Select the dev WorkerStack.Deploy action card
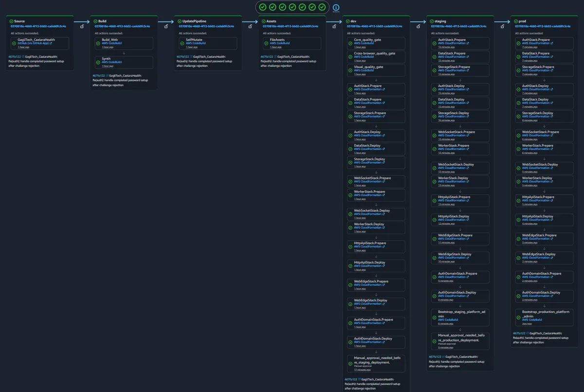The image size is (584, 392). (x=376, y=228)
